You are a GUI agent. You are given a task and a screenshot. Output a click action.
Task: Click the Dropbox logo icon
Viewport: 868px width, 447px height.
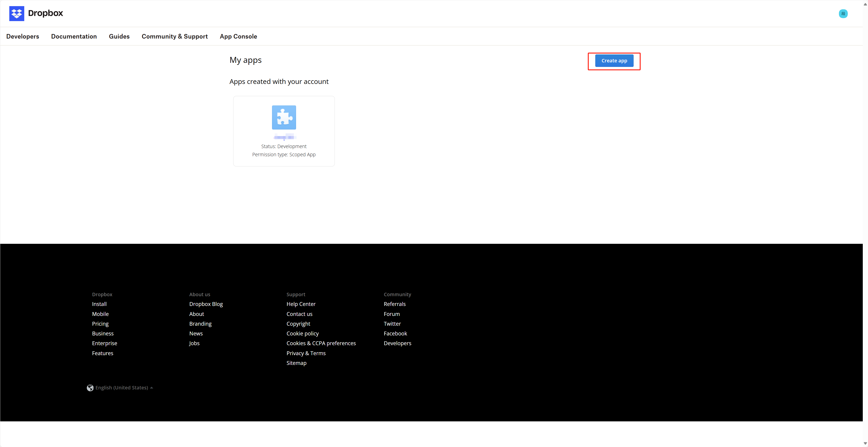coord(17,13)
